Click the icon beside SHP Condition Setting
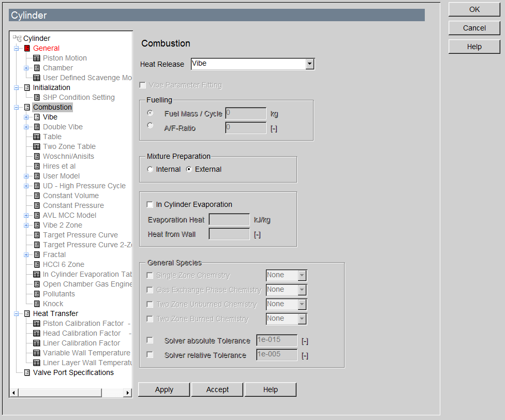 click(x=37, y=98)
